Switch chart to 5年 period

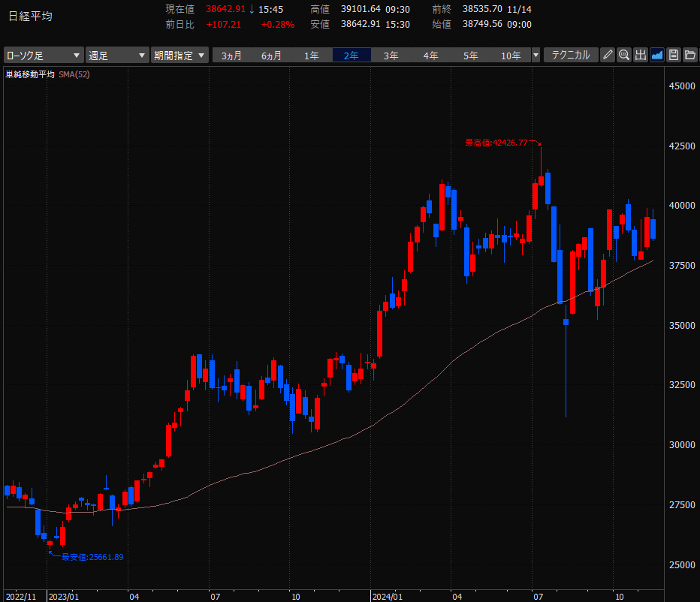tap(470, 56)
